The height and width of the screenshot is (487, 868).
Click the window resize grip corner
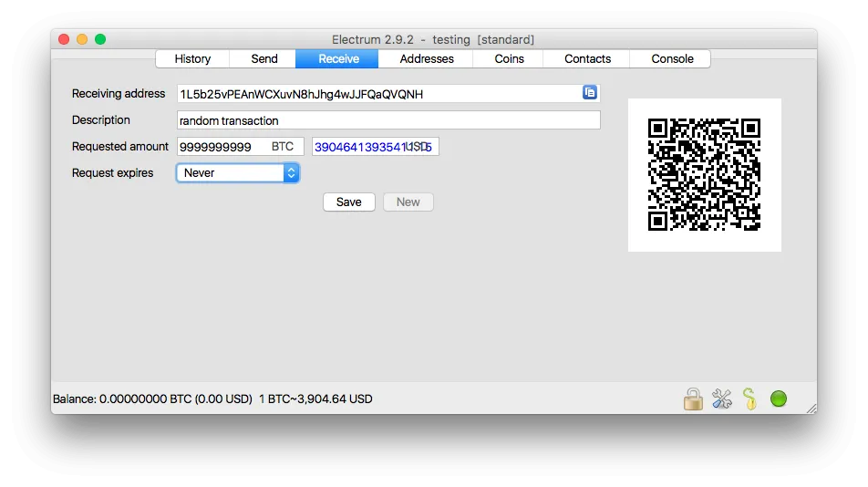(x=811, y=409)
